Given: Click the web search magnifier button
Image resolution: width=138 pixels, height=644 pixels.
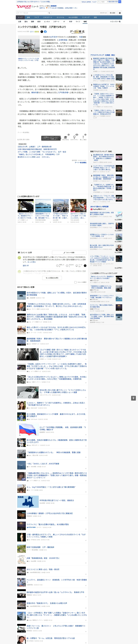Looking at the screenshot, I should pos(120,2).
